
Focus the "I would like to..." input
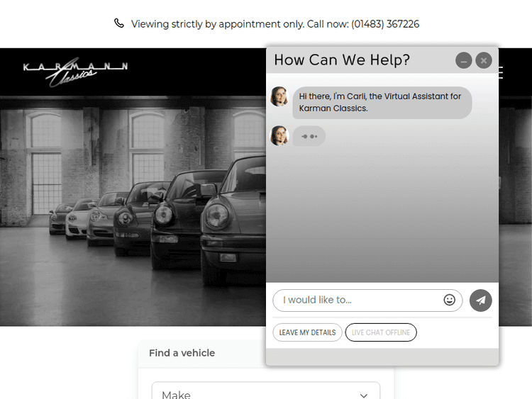tap(358, 300)
